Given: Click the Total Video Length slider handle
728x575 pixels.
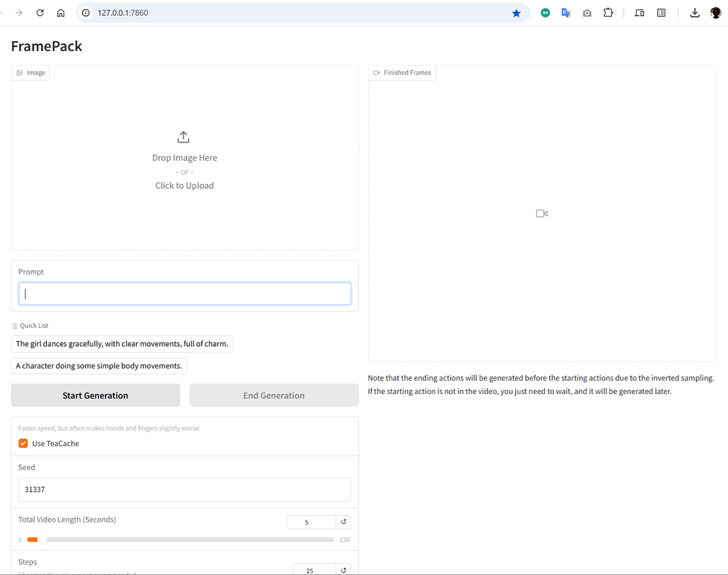Looking at the screenshot, I should point(42,540).
